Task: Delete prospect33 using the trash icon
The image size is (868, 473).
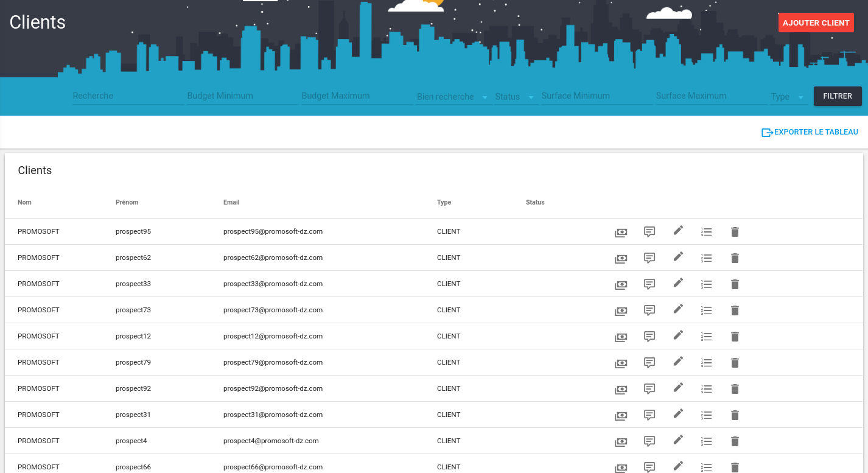Action: [x=735, y=284]
